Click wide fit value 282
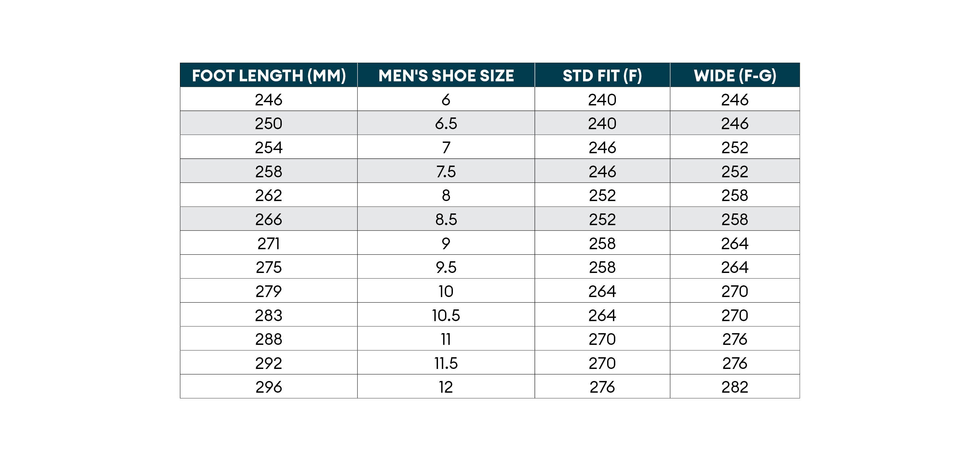 pos(735,387)
